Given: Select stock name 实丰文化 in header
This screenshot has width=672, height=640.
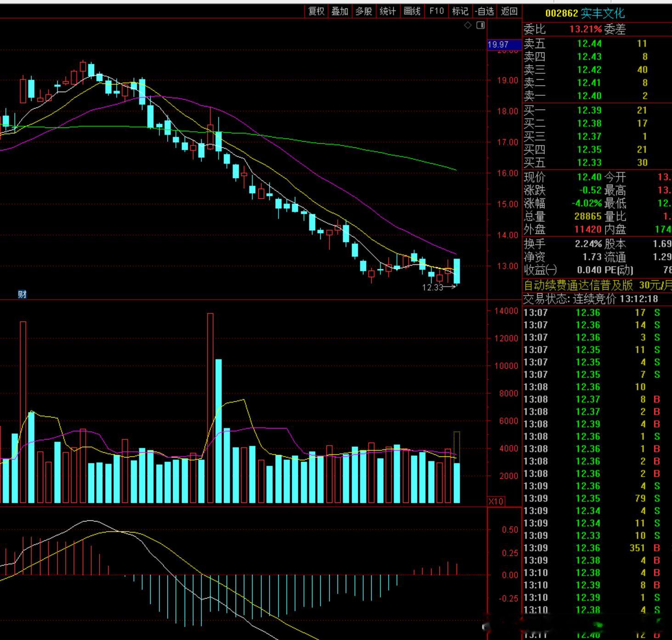Looking at the screenshot, I should point(603,13).
